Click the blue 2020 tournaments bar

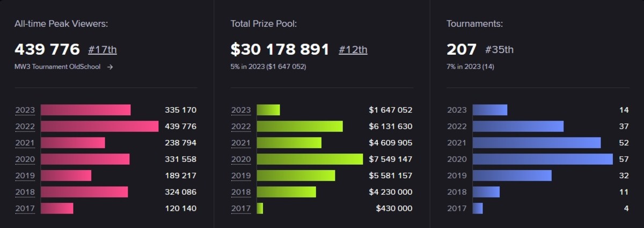[543, 159]
